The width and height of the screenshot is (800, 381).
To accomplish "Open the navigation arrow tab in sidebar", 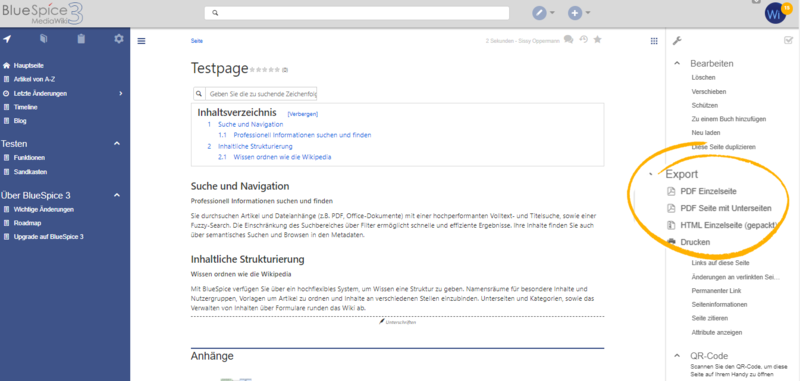I will [x=7, y=39].
